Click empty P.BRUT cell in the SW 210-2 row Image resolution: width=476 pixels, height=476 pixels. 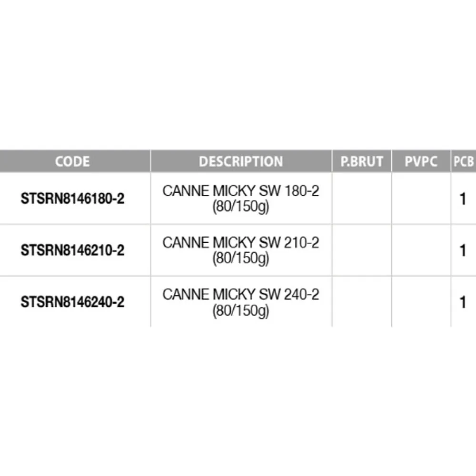tap(362, 250)
